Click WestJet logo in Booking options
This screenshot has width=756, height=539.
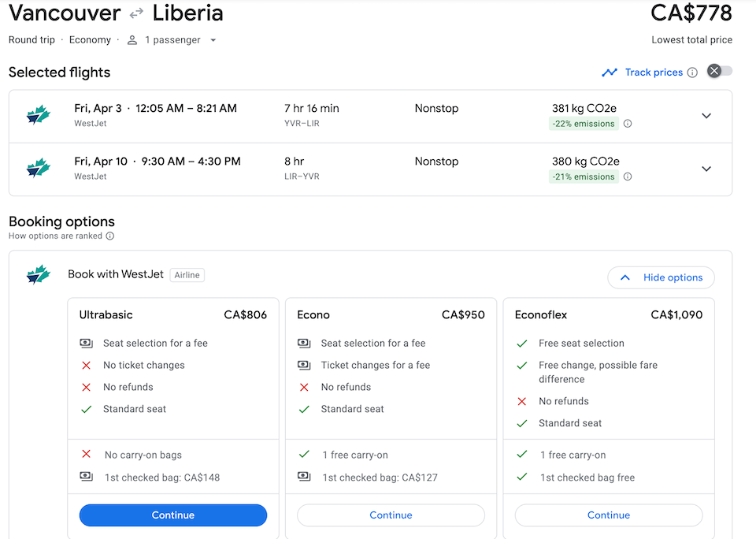[x=38, y=274]
